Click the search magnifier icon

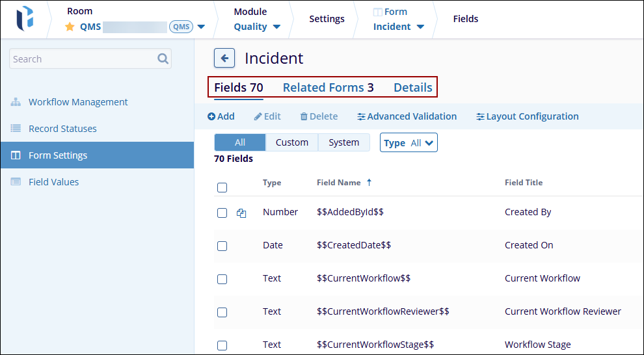point(163,59)
